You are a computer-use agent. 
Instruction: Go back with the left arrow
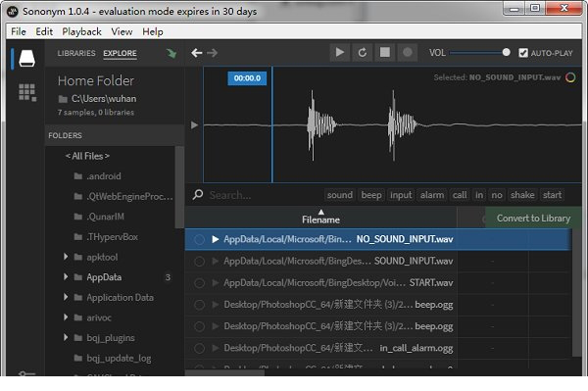point(197,53)
